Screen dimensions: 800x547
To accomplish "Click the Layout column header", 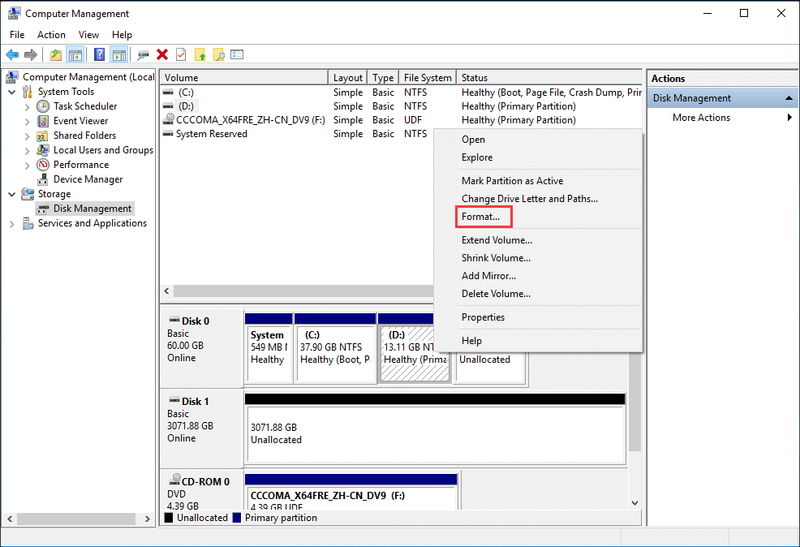I will point(347,78).
